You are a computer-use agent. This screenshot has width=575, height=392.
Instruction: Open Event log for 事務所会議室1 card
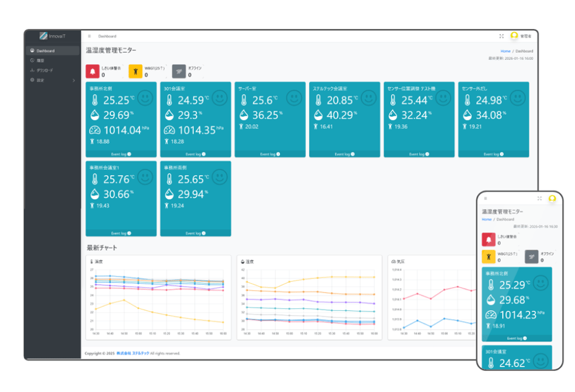pyautogui.click(x=121, y=233)
